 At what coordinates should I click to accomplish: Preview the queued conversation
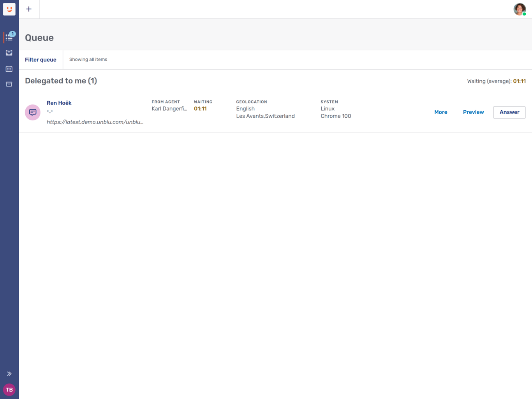[x=473, y=112]
